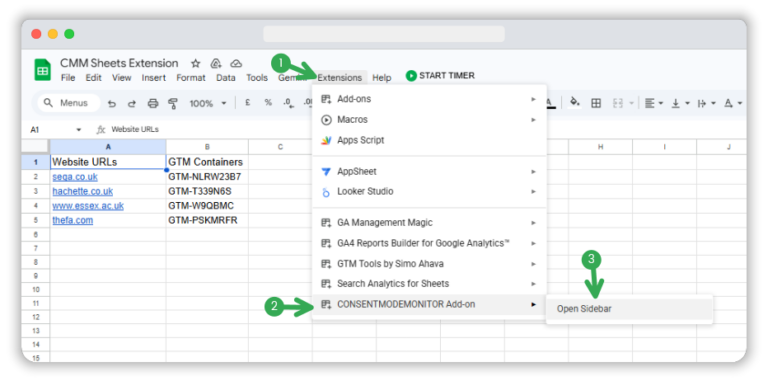
Task: Open the Help menu
Action: [382, 77]
